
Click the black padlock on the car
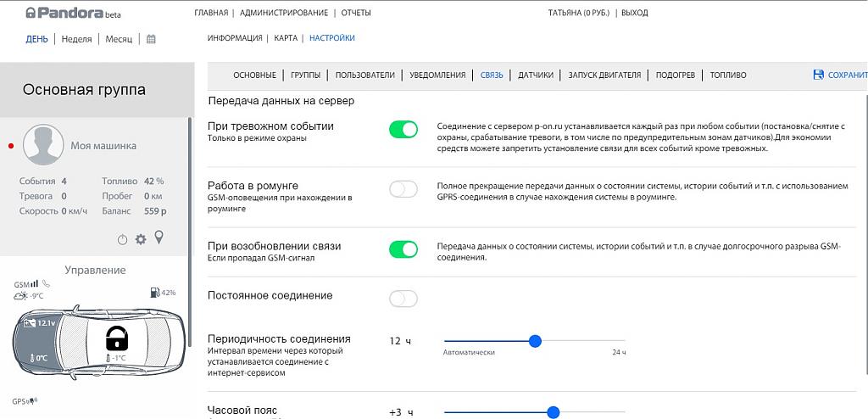115,339
